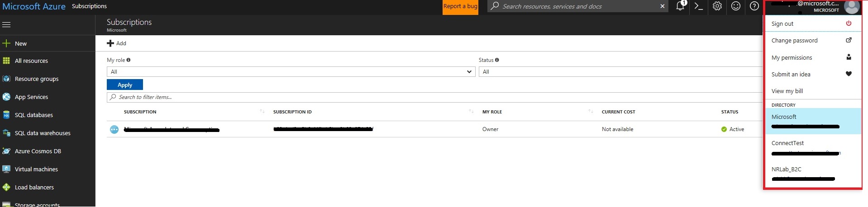Click the My role info icon
Screen dimensions: 868x207
click(x=129, y=60)
